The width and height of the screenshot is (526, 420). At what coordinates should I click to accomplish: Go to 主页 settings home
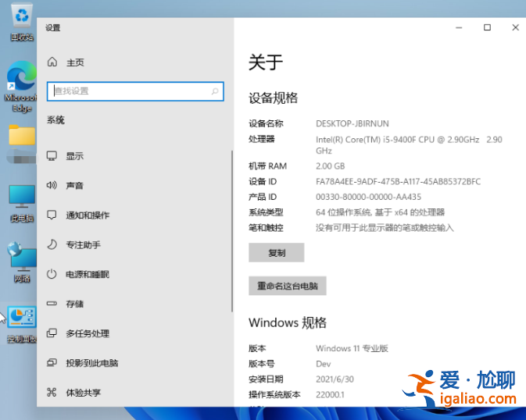(x=75, y=62)
